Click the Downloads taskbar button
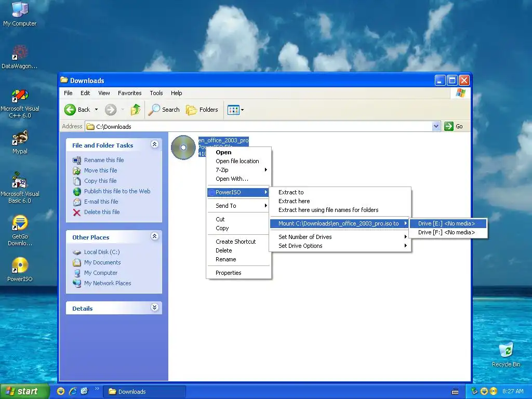Image resolution: width=532 pixels, height=399 pixels. pos(144,392)
